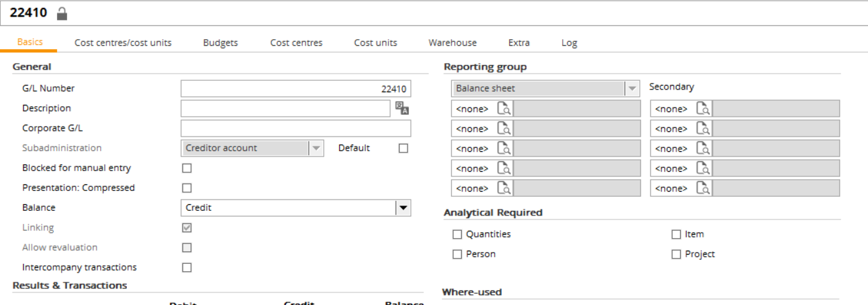Open the Creditor account subadministration dropdown
The height and width of the screenshot is (305, 868).
[x=316, y=148]
